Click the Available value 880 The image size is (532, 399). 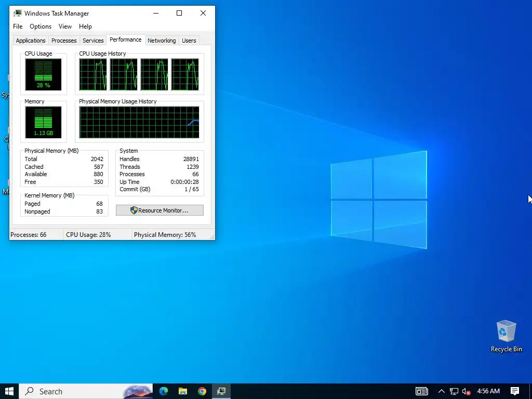98,174
